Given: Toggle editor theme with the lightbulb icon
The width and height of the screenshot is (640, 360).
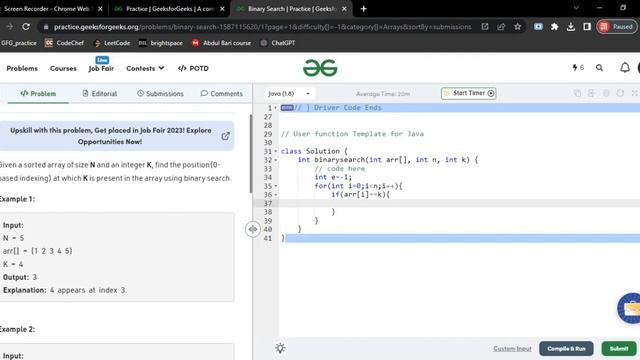Looking at the screenshot, I should (280, 348).
